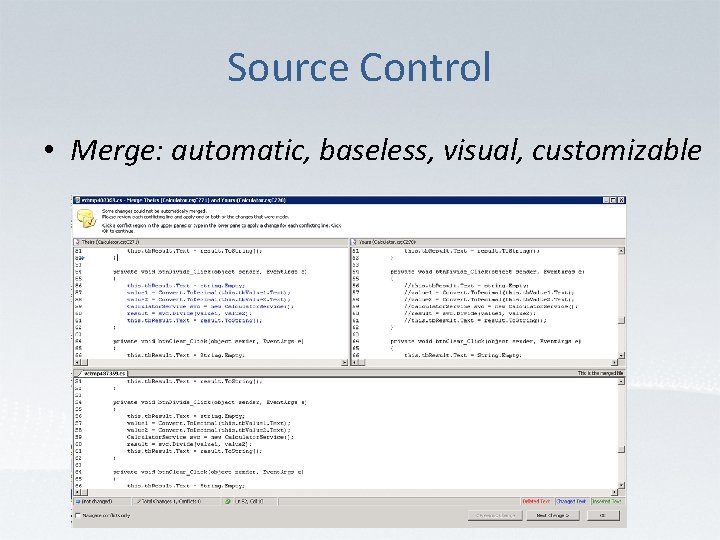720x540 pixels.
Task: Click the Yours (Calculator.cs) pane header label
Action: pos(388,242)
